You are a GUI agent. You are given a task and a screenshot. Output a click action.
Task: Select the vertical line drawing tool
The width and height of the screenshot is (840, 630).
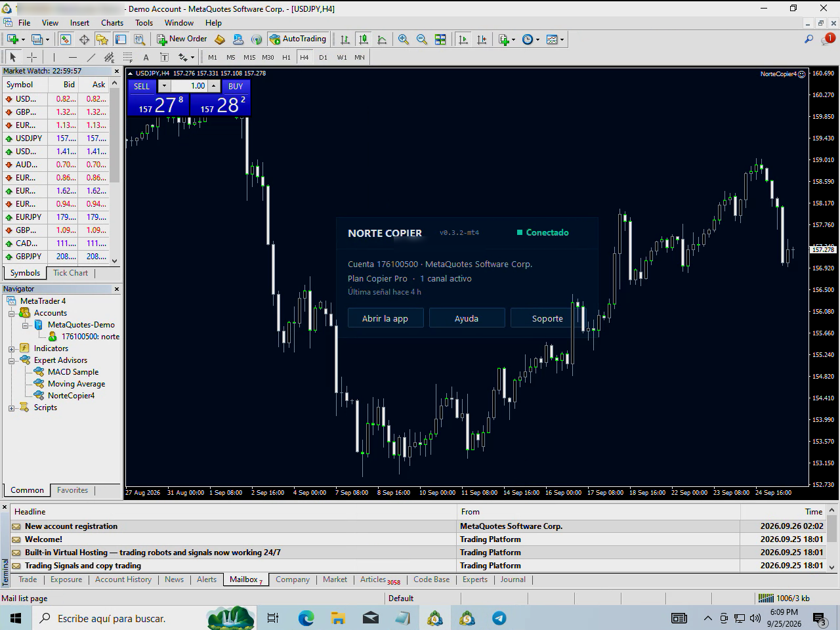pos(54,57)
